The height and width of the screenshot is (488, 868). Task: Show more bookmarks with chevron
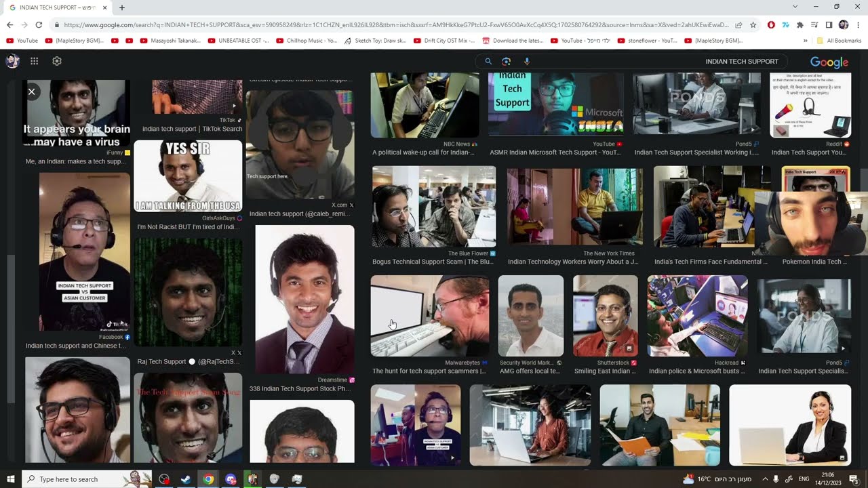pos(805,41)
